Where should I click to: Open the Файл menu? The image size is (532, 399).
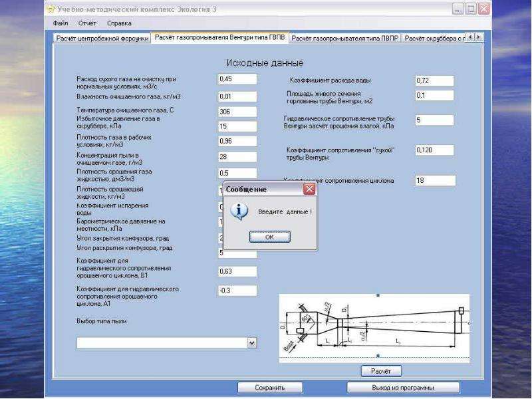(x=61, y=23)
